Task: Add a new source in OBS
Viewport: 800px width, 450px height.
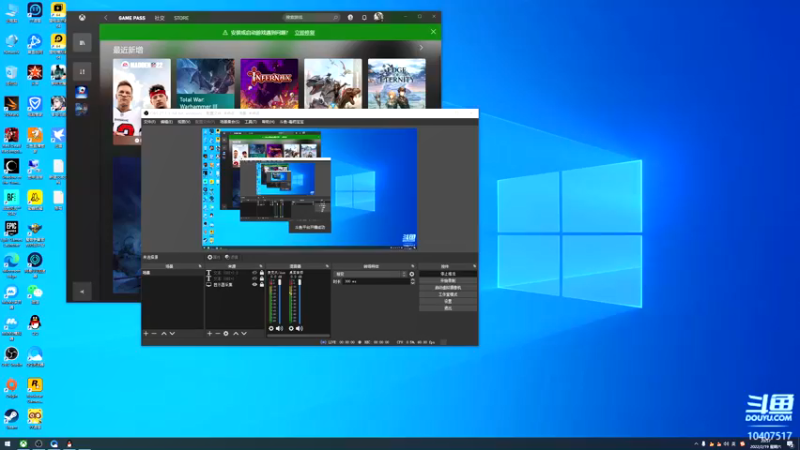Action: tap(209, 334)
